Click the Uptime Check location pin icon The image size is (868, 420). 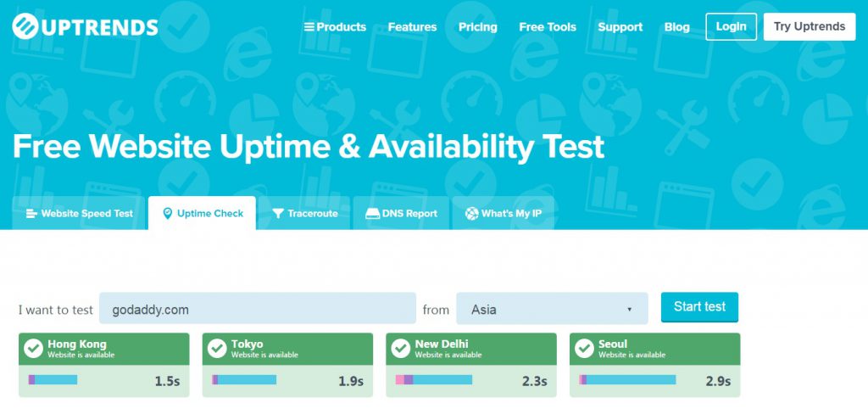[x=168, y=213]
